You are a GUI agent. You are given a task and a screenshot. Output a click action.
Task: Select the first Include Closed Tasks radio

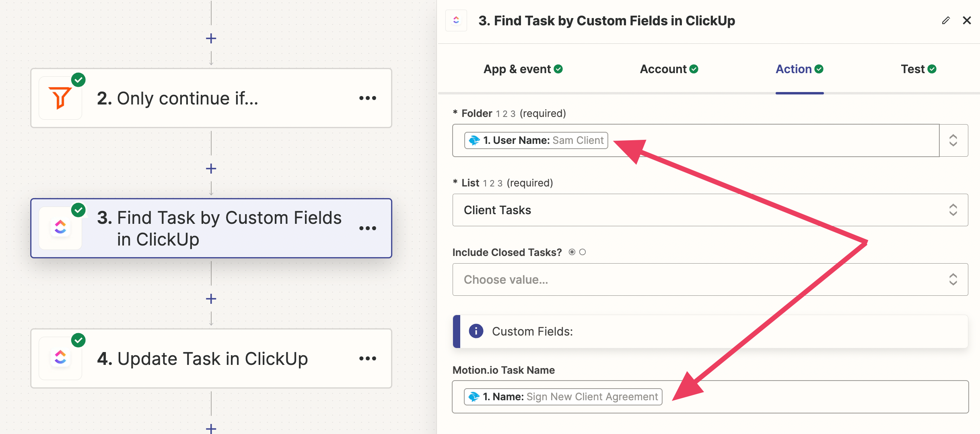(572, 252)
